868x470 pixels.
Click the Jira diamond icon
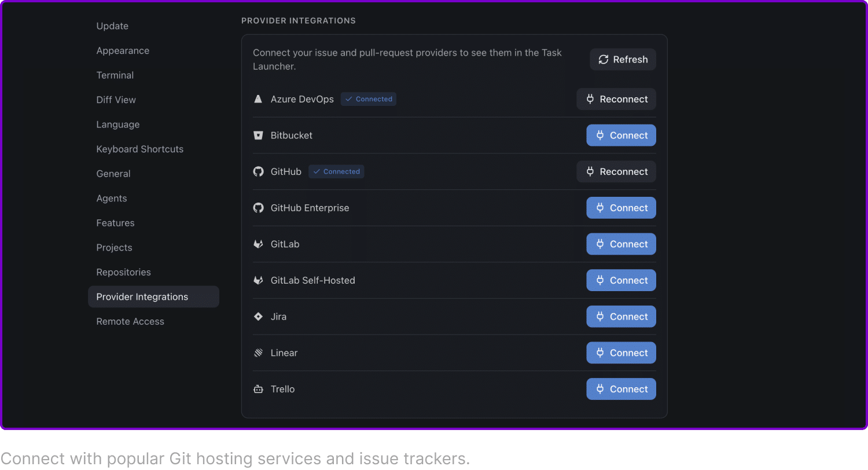point(258,317)
